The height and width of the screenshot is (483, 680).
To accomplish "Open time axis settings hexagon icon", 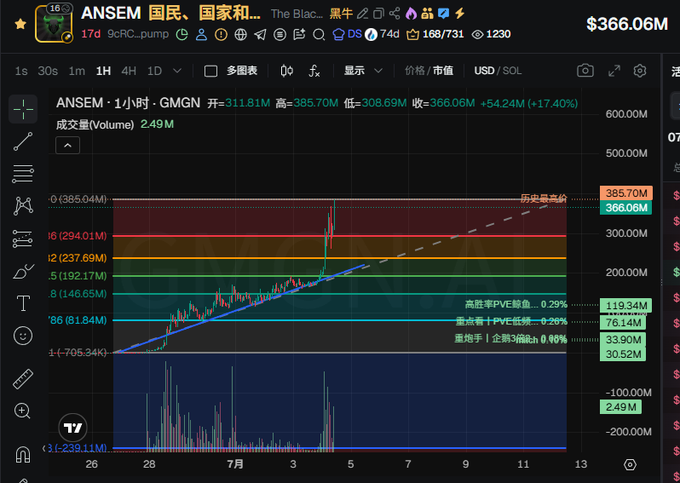I will pyautogui.click(x=630, y=465).
